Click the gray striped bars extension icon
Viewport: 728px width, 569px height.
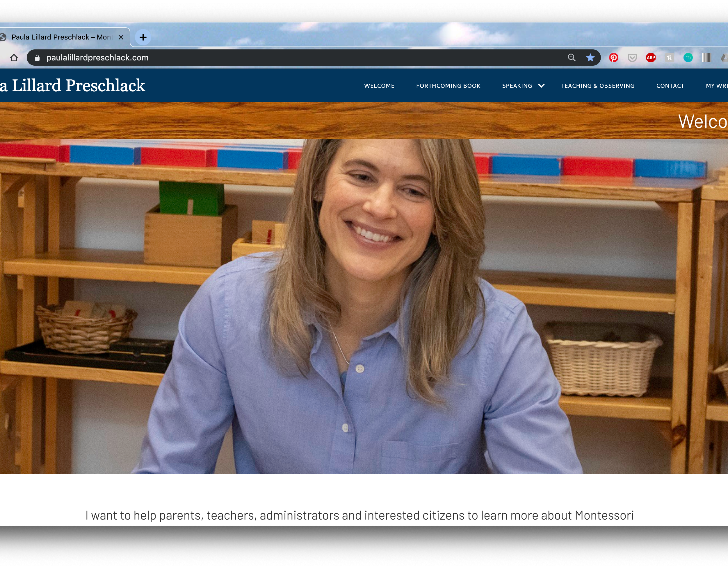(706, 58)
